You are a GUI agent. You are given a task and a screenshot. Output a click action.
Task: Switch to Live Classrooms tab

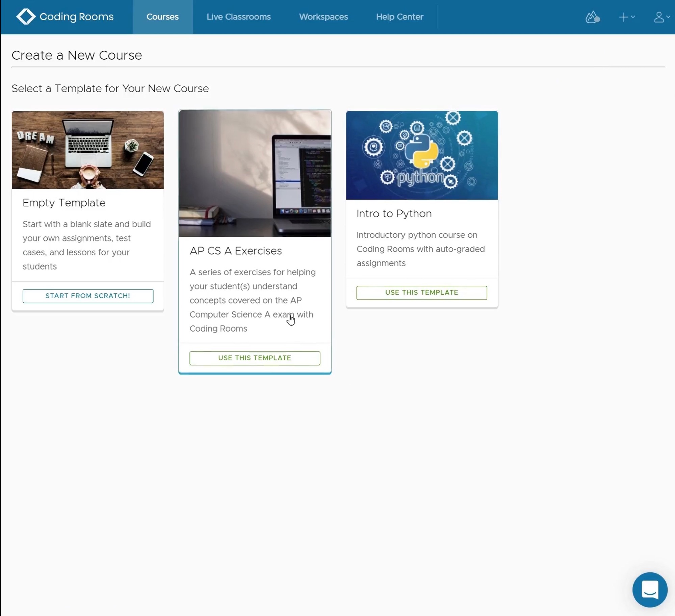click(x=238, y=17)
